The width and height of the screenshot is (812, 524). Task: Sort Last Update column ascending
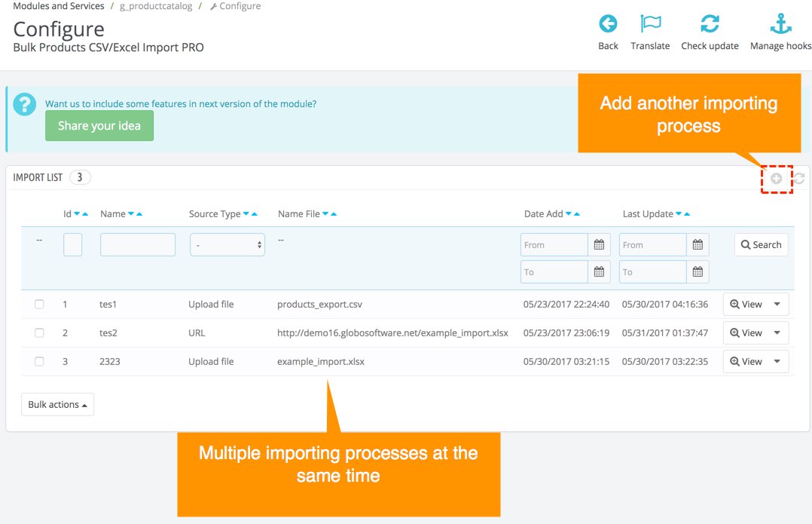tap(687, 214)
